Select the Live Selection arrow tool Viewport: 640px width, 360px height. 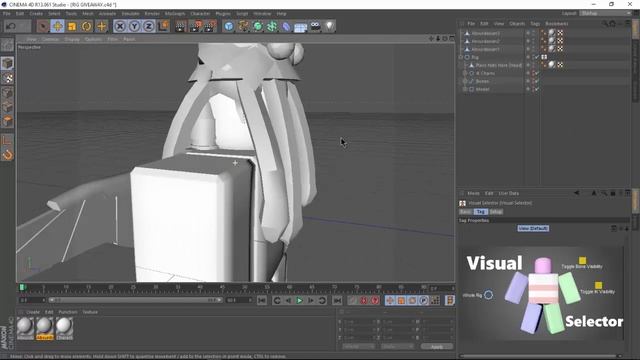click(x=42, y=27)
